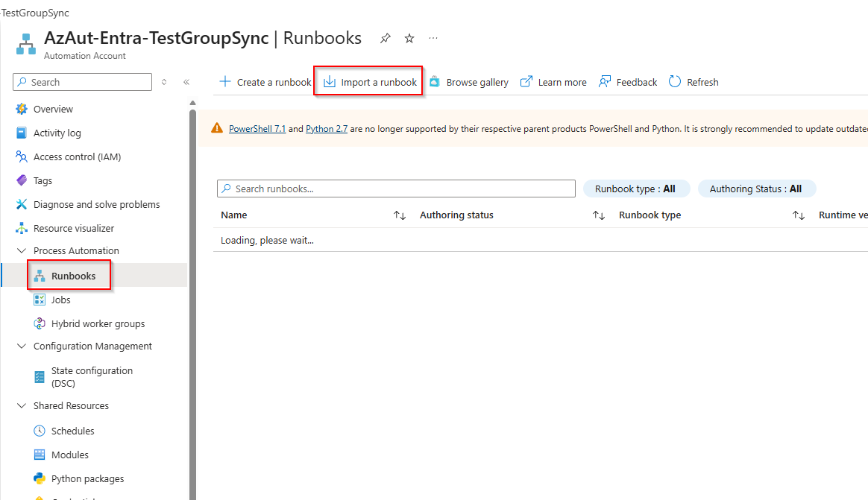Open the PowerShell 7.1 link in the banner

pos(257,128)
